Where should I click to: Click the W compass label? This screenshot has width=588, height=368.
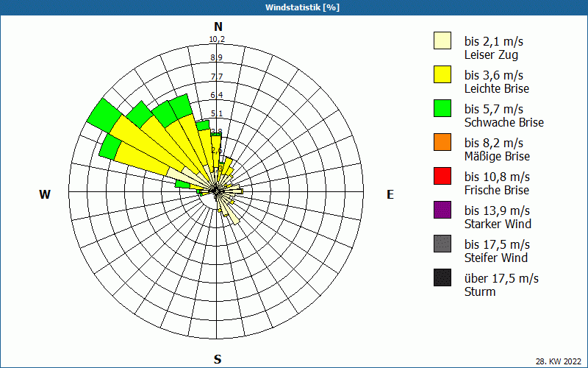point(45,194)
